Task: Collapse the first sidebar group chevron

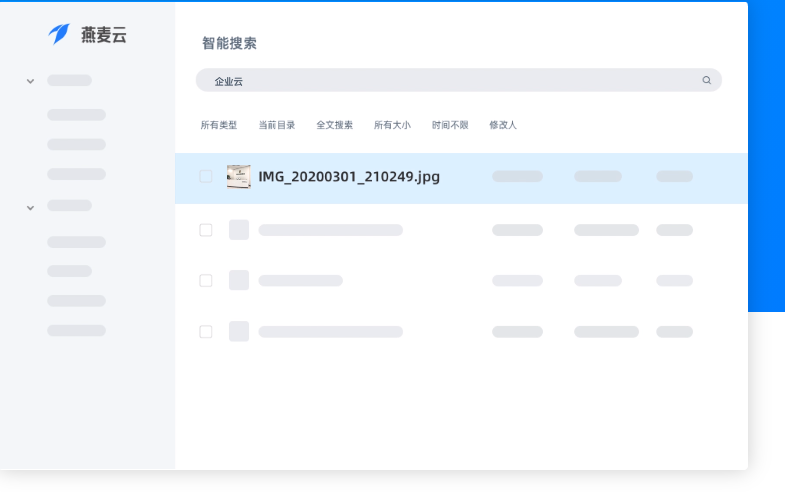Action: [30, 81]
